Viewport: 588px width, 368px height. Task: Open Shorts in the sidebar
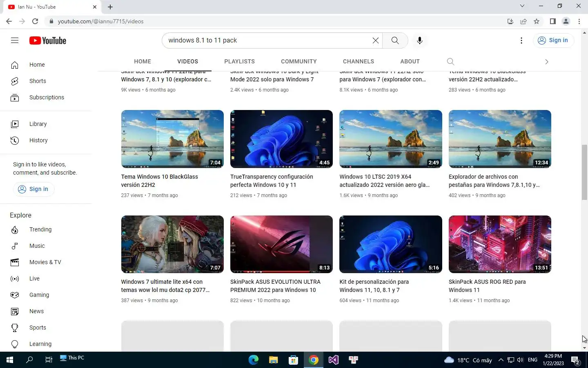[46, 81]
